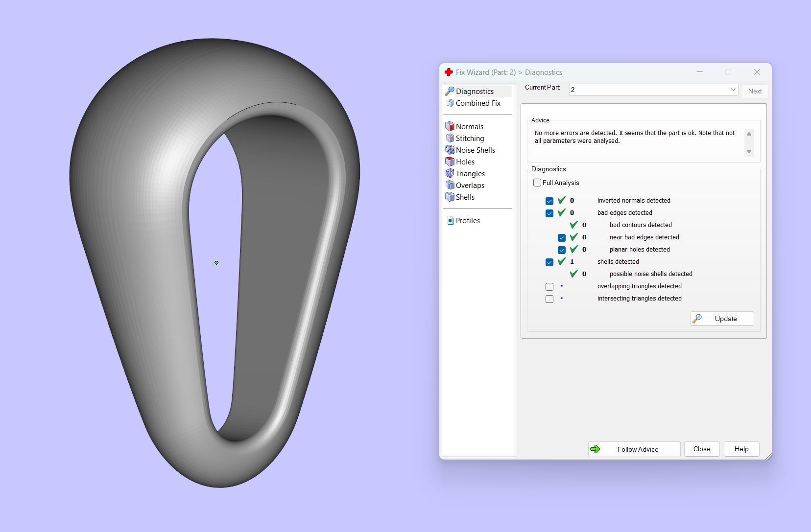
Task: Uncheck shells detected checkbox
Action: (549, 262)
